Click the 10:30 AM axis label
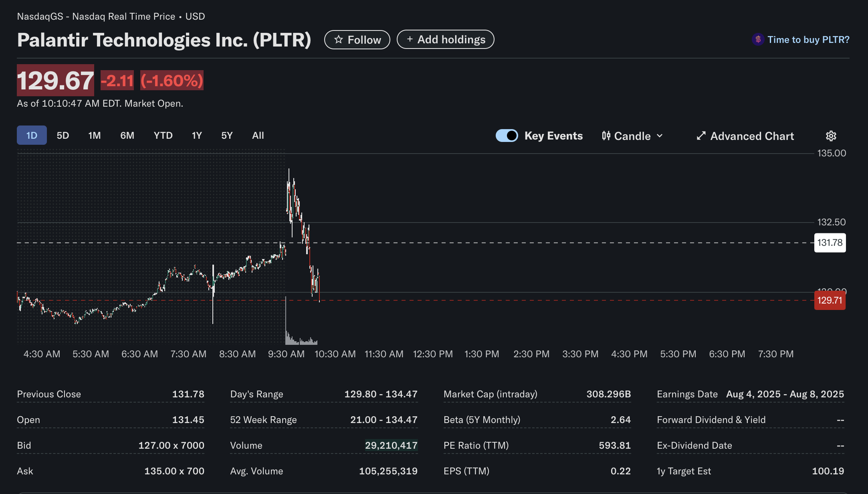This screenshot has height=494, width=868. [x=335, y=354]
